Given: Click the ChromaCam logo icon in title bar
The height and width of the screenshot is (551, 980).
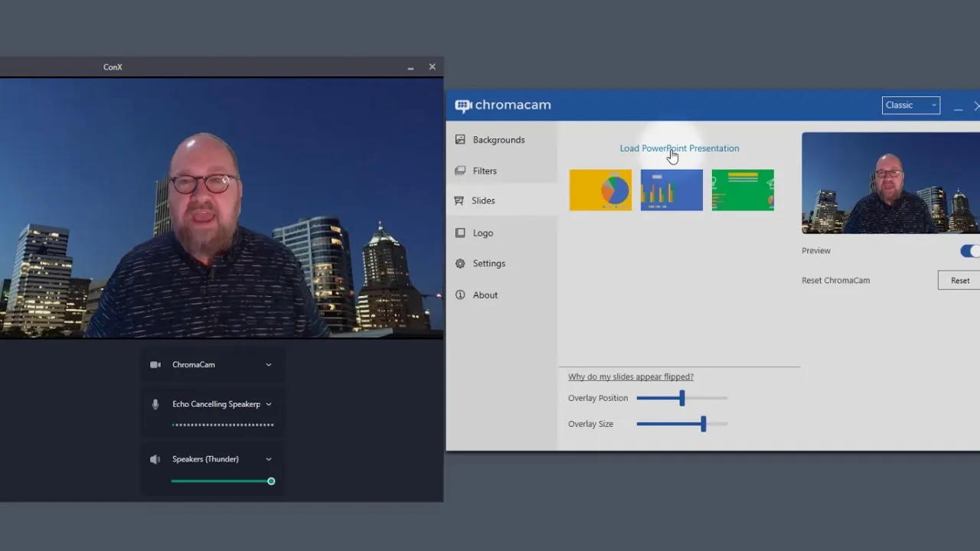Looking at the screenshot, I should 463,106.
